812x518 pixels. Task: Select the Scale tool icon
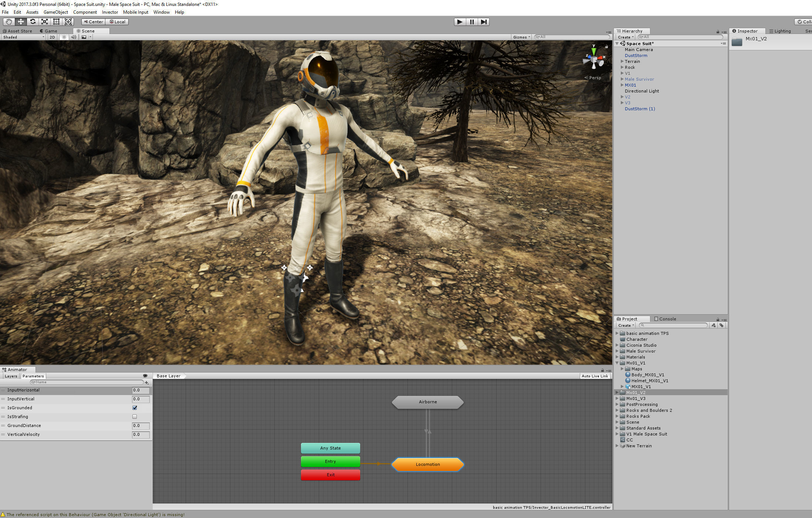pos(44,22)
